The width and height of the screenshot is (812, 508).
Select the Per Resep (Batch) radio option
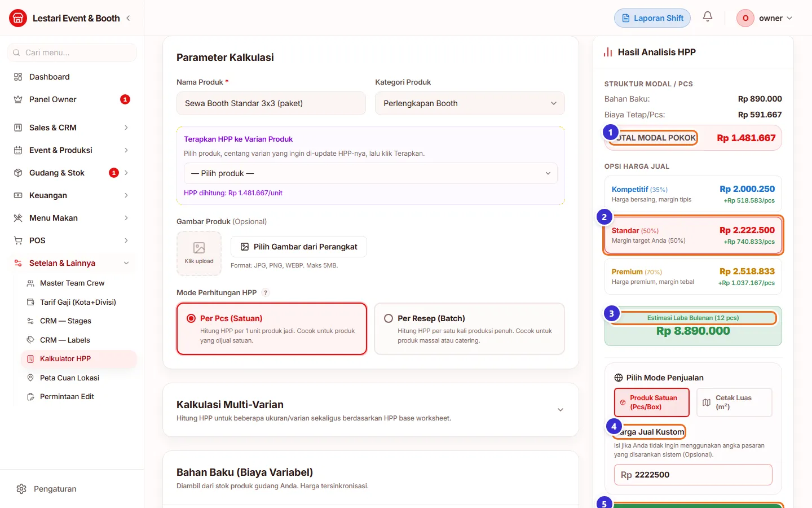pyautogui.click(x=470, y=329)
